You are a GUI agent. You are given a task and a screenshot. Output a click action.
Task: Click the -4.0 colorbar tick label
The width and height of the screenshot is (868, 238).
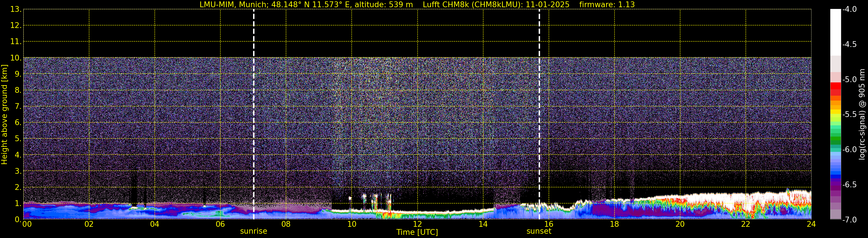850,10
